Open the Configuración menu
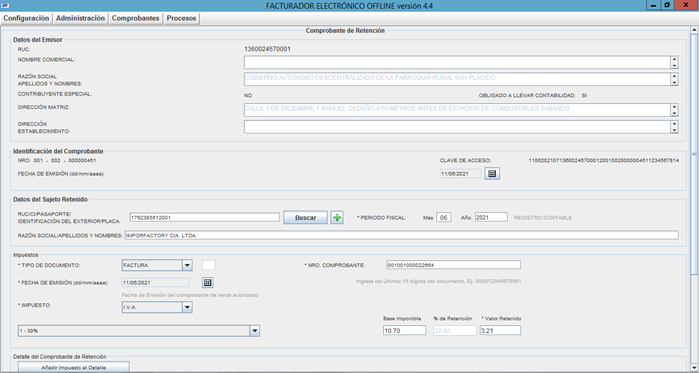Image resolution: width=699 pixels, height=373 pixels. pyautogui.click(x=26, y=18)
